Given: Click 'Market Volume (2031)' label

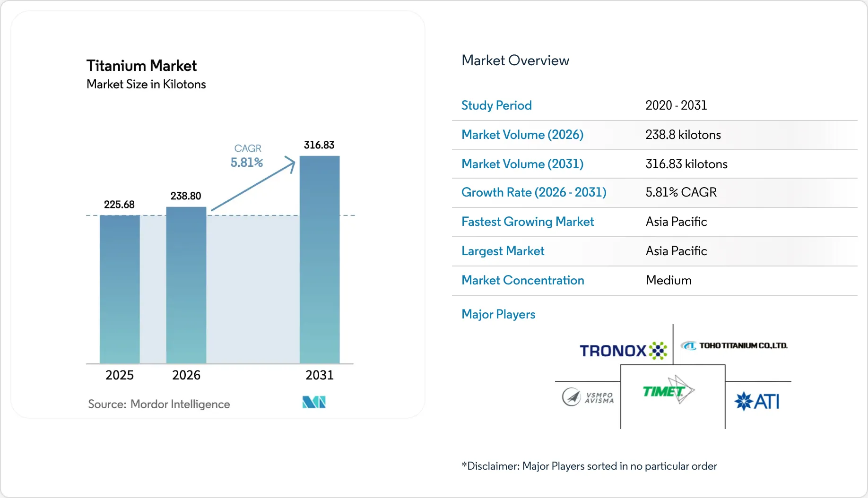Looking at the screenshot, I should 522,164.
